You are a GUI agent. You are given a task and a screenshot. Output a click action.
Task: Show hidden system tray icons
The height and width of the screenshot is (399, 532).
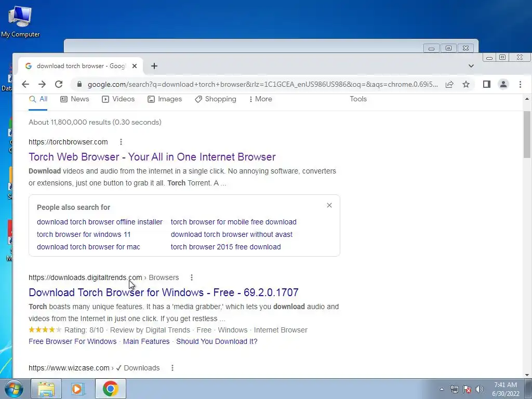tap(442, 389)
